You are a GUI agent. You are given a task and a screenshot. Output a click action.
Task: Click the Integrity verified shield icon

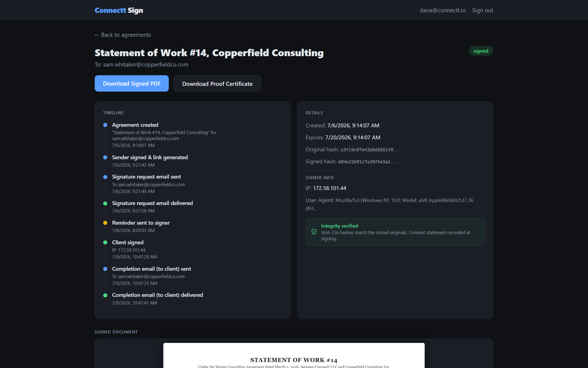click(314, 232)
